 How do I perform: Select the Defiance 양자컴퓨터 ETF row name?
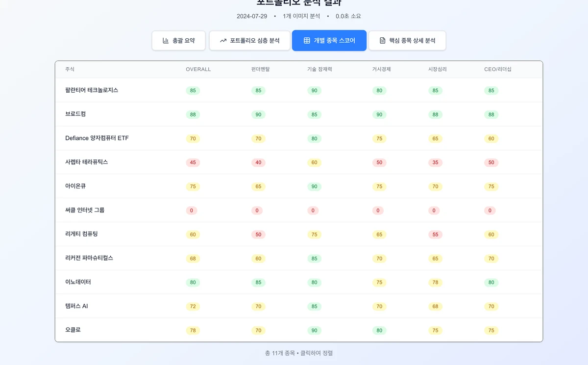click(x=97, y=138)
